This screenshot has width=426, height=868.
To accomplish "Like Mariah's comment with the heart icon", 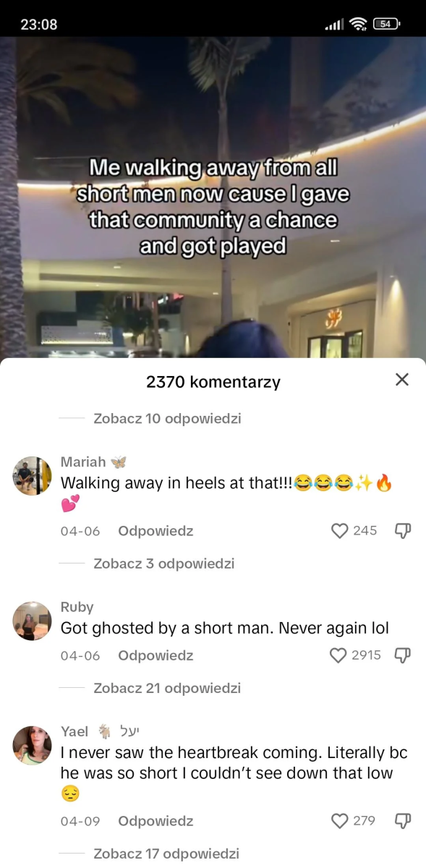I will [x=339, y=531].
